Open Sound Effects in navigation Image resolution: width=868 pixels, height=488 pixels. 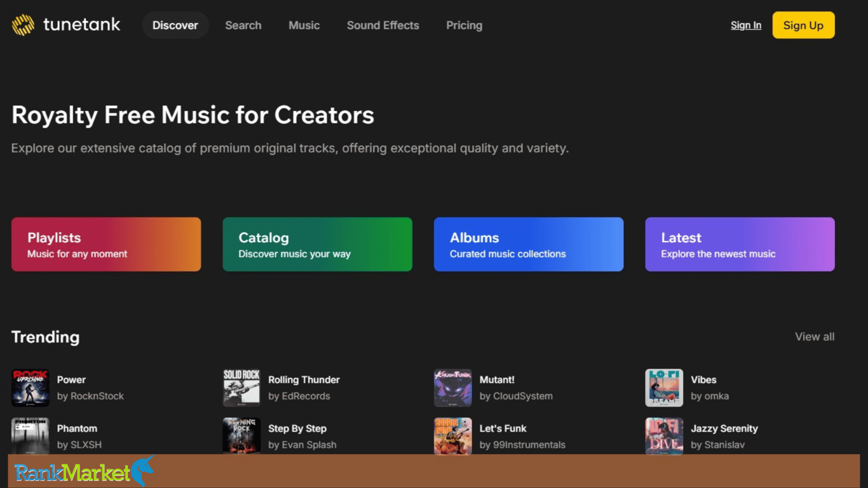tap(383, 25)
